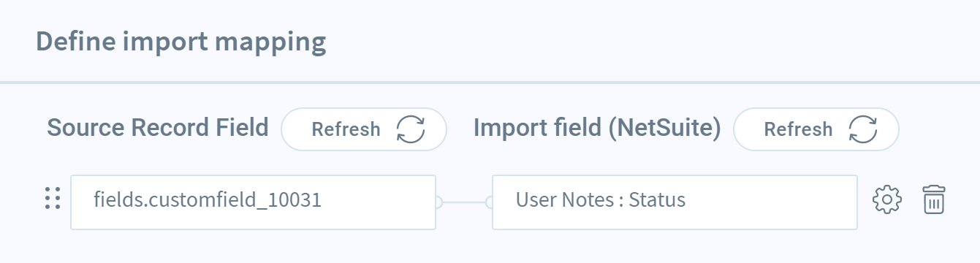Focus the User Notes : Status import input
The height and width of the screenshot is (263, 980).
click(675, 202)
